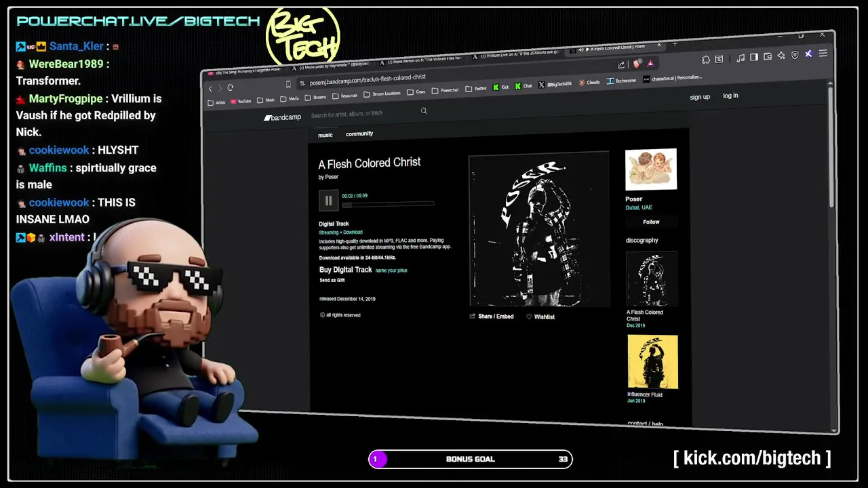
Task: Click the Poser cherub profile image
Action: coord(651,169)
